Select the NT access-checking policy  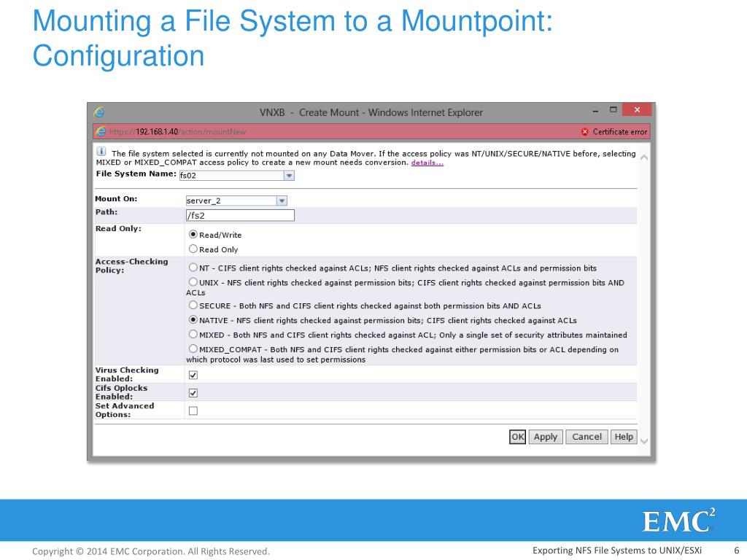[x=193, y=267]
